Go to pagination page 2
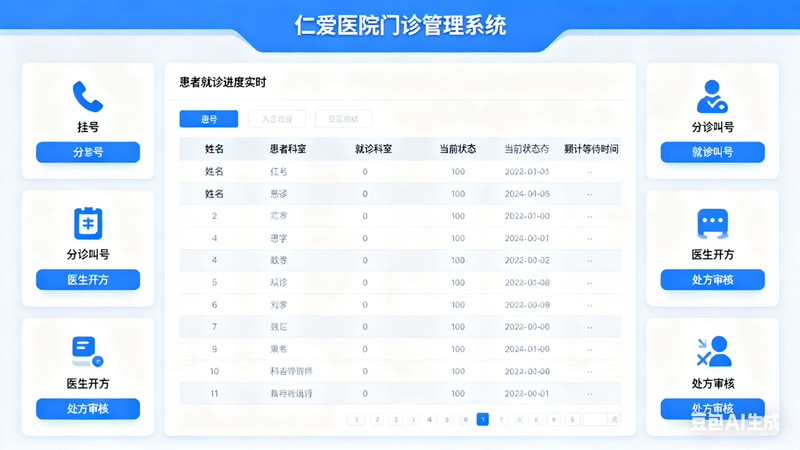This screenshot has width=800, height=450. [x=377, y=419]
